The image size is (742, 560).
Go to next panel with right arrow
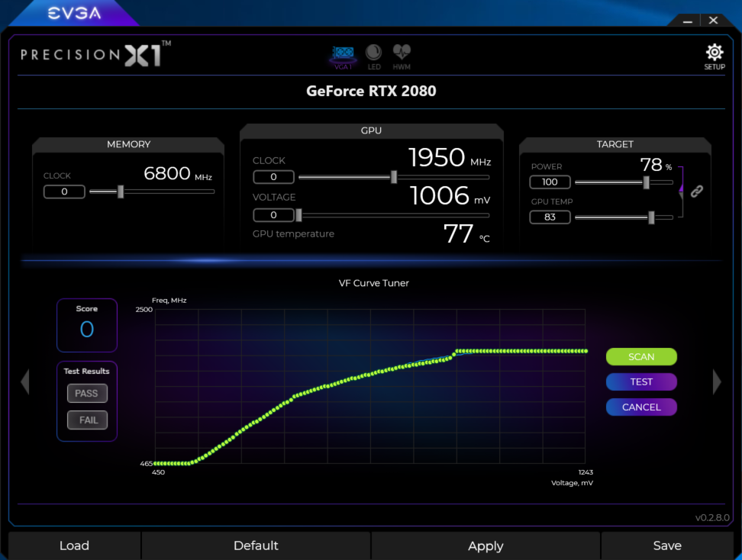(x=717, y=381)
